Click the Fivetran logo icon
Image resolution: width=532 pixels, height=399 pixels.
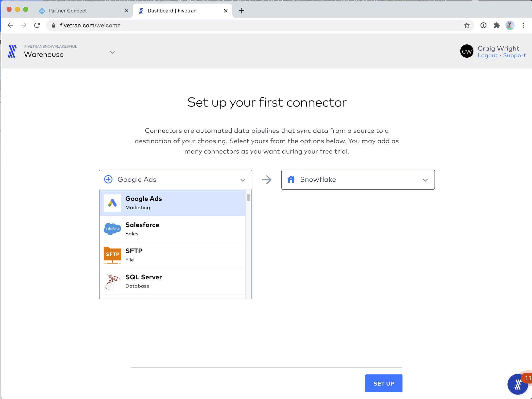pyautogui.click(x=12, y=51)
